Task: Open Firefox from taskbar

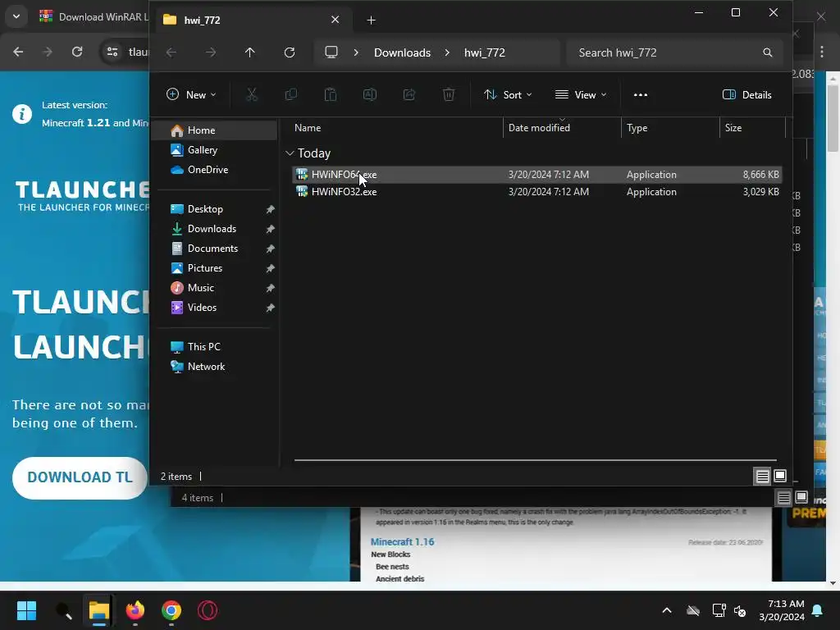Action: click(135, 610)
